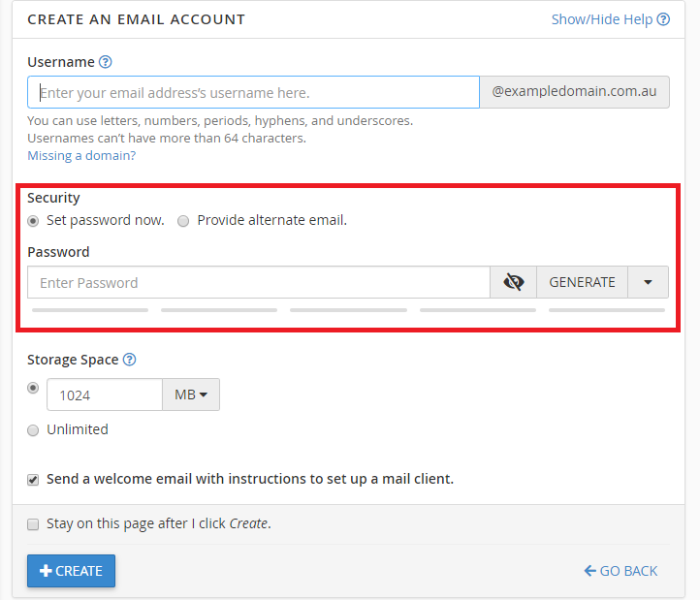Select the Set password now radio button
Image resolution: width=700 pixels, height=600 pixels.
34,221
